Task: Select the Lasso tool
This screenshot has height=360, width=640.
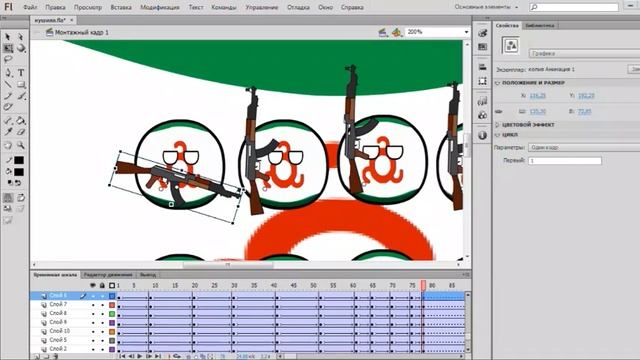Action: [8, 60]
